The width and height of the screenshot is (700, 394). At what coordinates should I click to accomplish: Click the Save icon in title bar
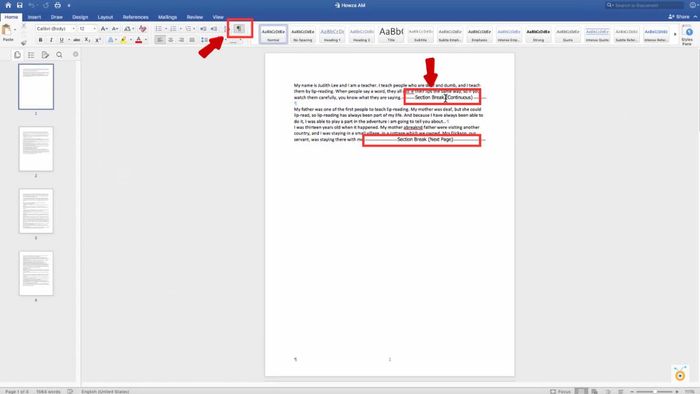coord(19,5)
